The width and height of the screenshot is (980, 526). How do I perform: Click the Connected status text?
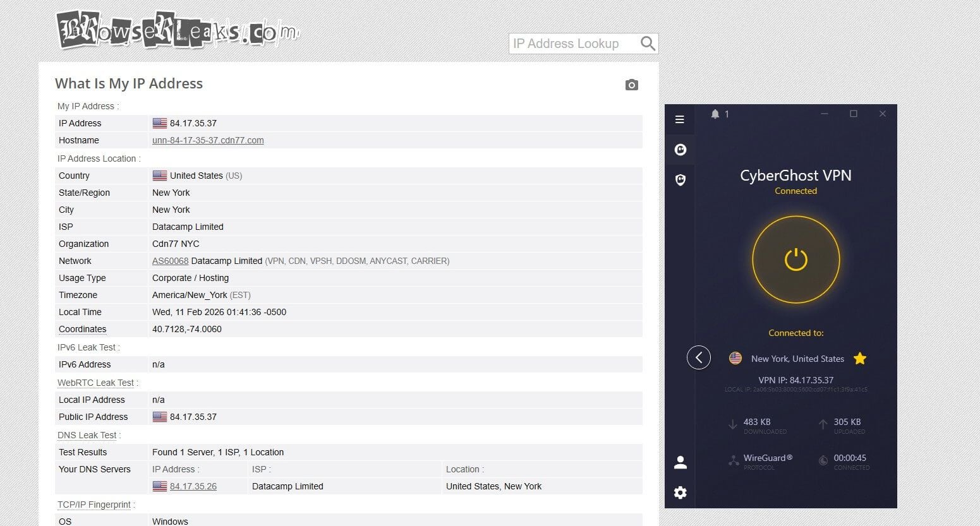795,191
